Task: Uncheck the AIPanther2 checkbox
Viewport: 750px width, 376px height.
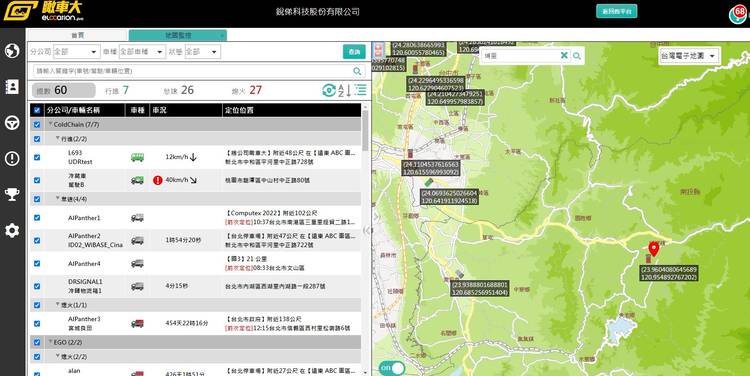Action: [x=37, y=241]
